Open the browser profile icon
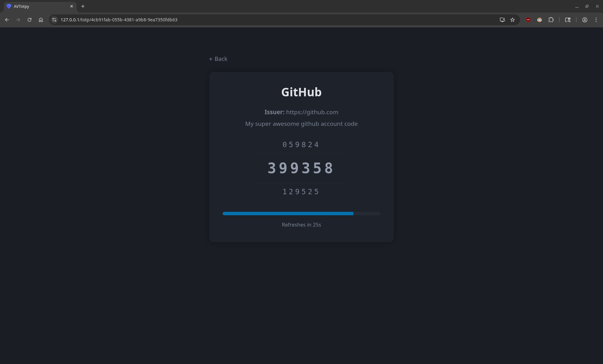The height and width of the screenshot is (364, 603). coord(585,20)
